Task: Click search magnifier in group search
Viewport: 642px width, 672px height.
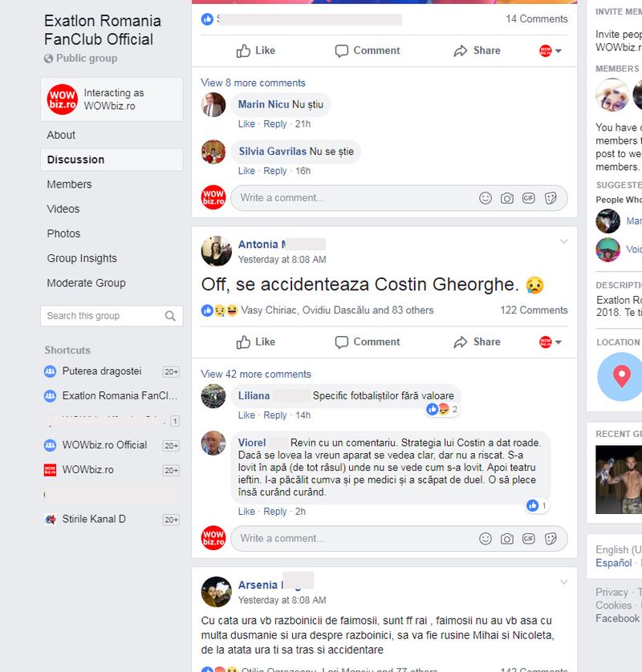Action: pos(170,316)
